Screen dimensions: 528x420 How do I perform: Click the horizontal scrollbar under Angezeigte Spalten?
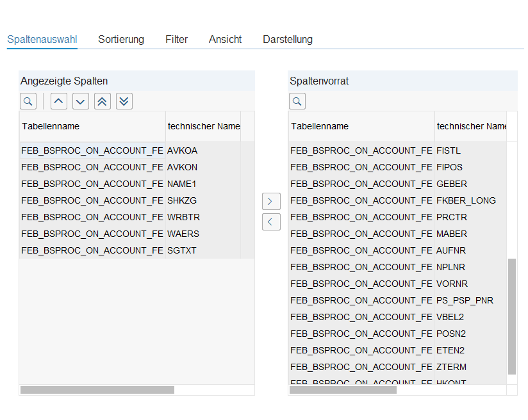pos(97,389)
